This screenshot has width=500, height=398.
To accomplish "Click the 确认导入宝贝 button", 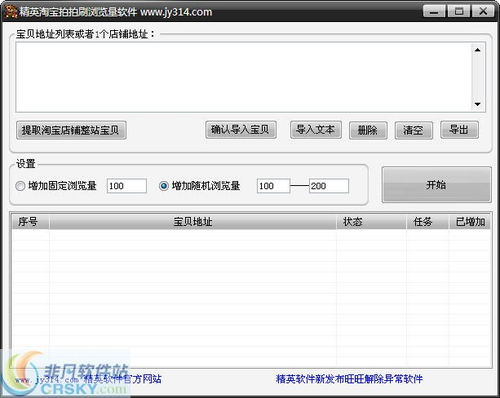I will [241, 129].
